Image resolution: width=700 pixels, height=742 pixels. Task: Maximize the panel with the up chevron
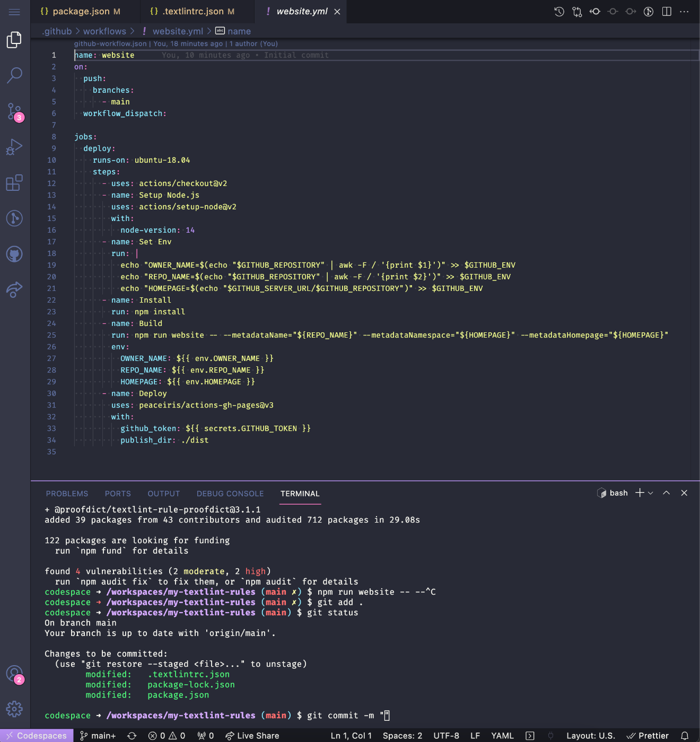667,493
